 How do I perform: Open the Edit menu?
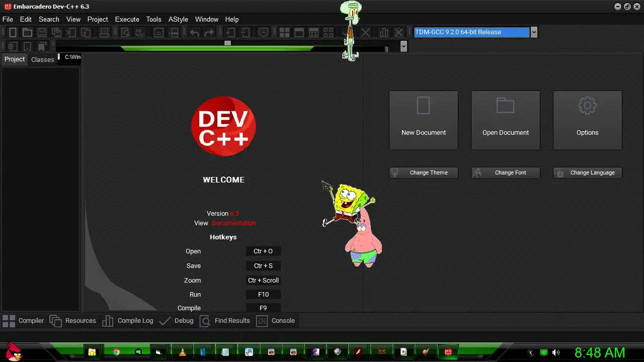pyautogui.click(x=26, y=19)
